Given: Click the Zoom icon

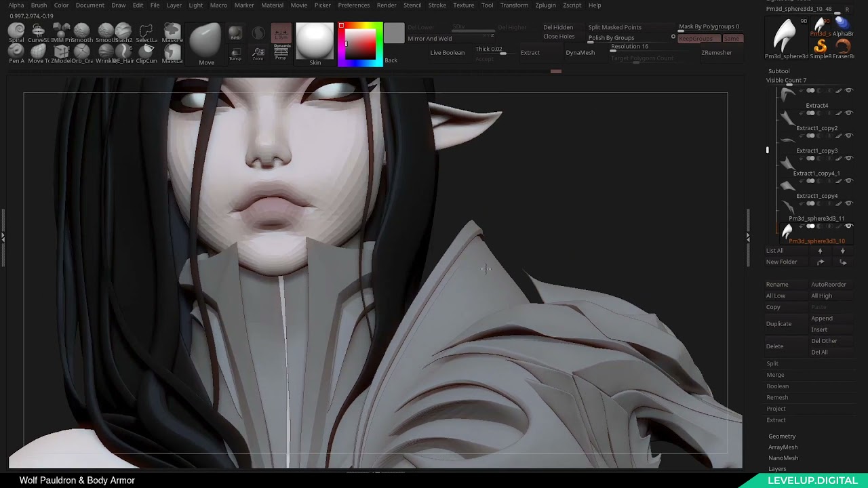Looking at the screenshot, I should pos(258,54).
